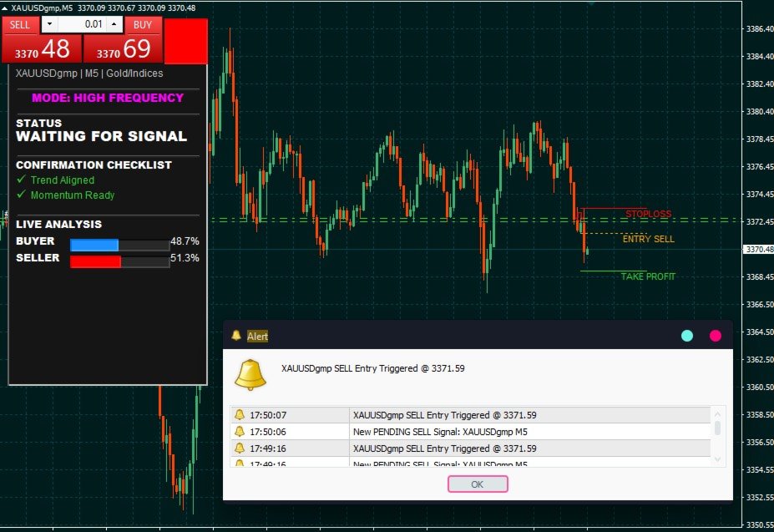Click the LIVE ANALYSIS heading
The width and height of the screenshot is (774, 532).
tap(58, 225)
